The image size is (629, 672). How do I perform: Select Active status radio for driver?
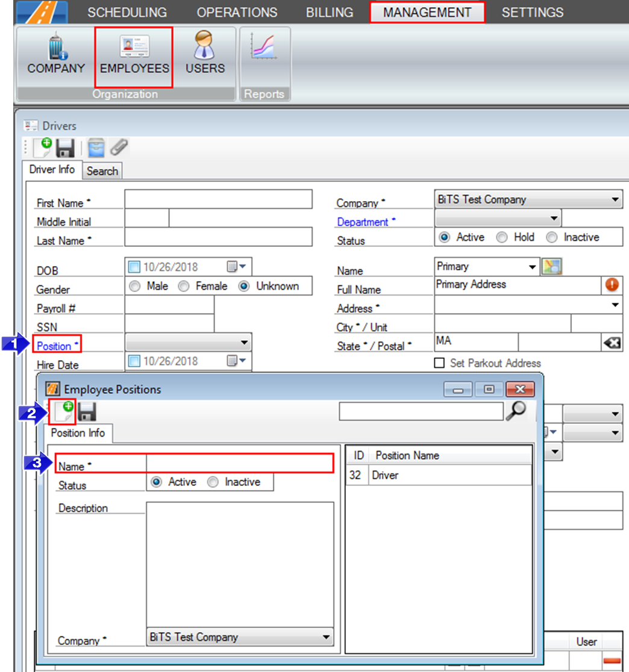click(444, 237)
